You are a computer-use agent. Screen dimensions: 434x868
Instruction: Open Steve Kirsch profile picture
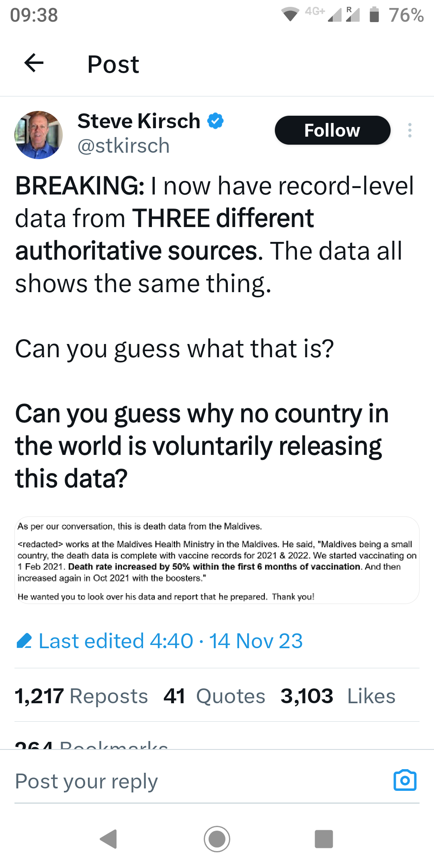click(x=39, y=135)
